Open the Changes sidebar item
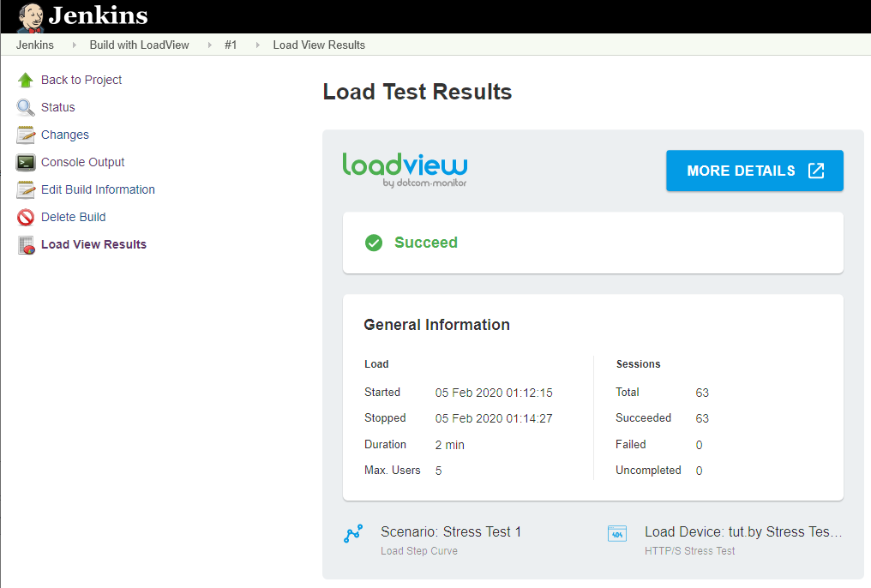The image size is (871, 588). point(65,135)
